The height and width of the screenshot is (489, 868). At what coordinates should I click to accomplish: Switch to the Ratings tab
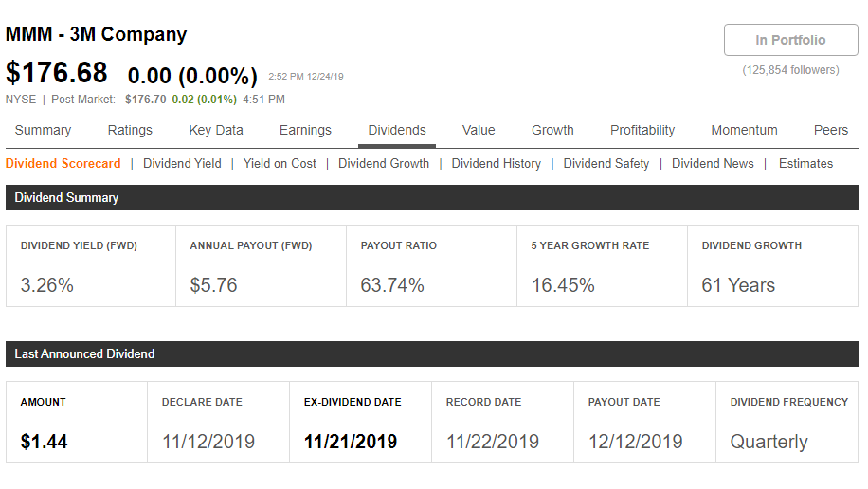point(130,130)
